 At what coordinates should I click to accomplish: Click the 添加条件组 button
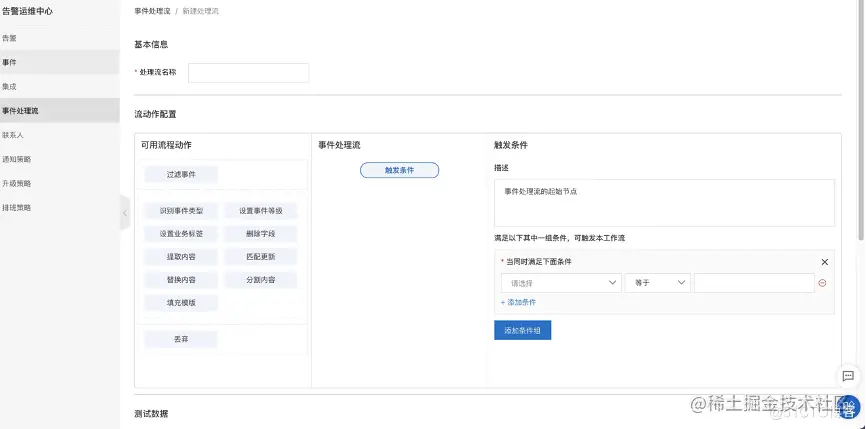522,330
